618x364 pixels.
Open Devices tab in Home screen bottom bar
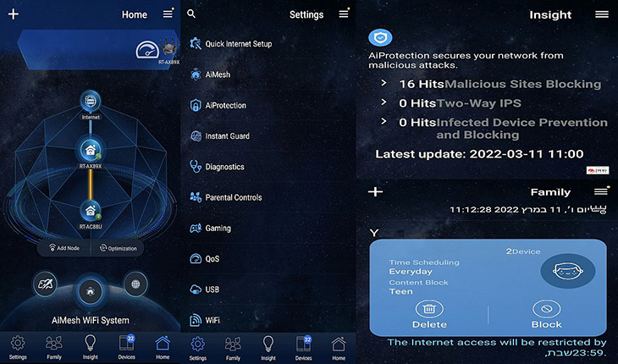point(126,347)
